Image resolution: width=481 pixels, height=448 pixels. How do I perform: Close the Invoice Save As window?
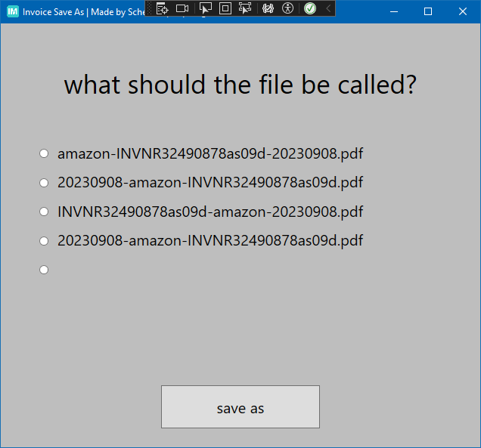463,11
